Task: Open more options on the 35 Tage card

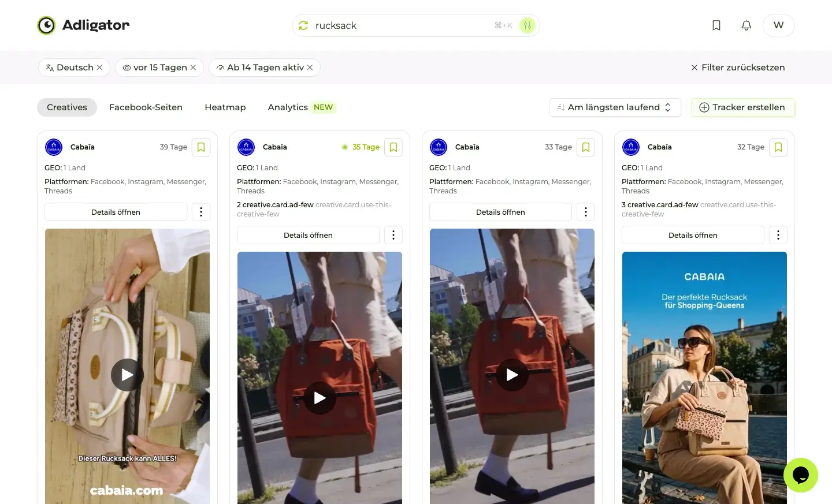Action: pyautogui.click(x=393, y=235)
